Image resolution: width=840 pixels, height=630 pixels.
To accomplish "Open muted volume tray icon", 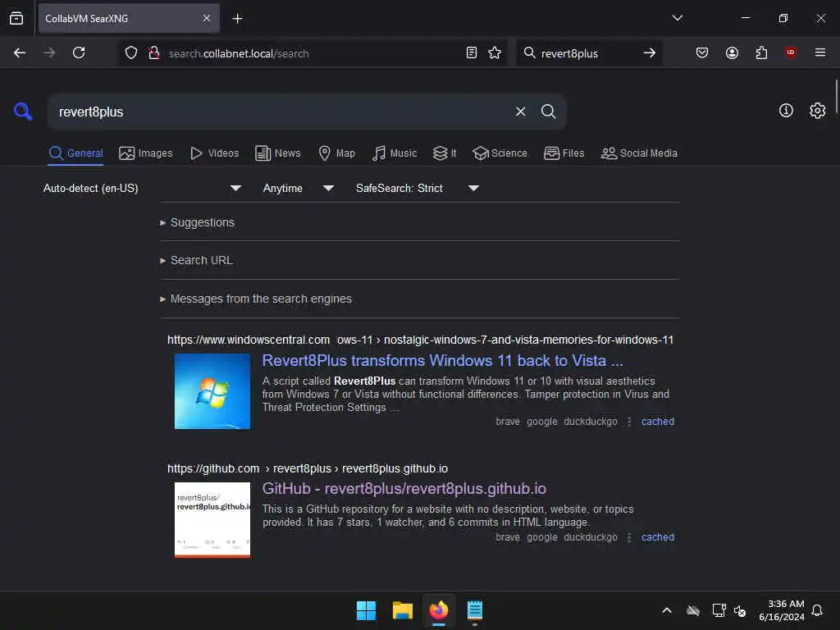I will coord(740,610).
